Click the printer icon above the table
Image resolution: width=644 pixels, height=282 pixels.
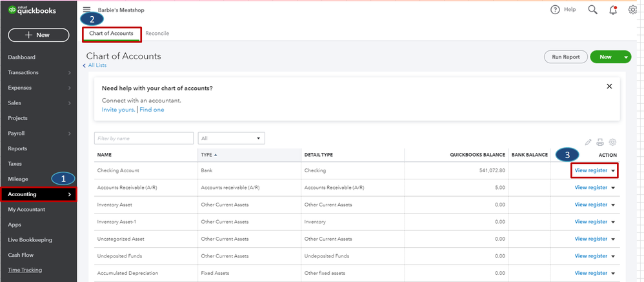click(600, 143)
